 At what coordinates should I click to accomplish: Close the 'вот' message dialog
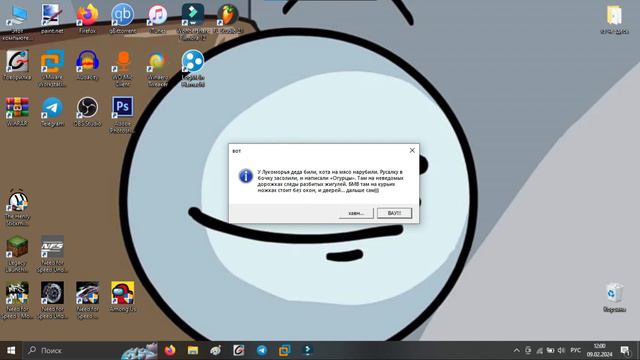click(412, 151)
